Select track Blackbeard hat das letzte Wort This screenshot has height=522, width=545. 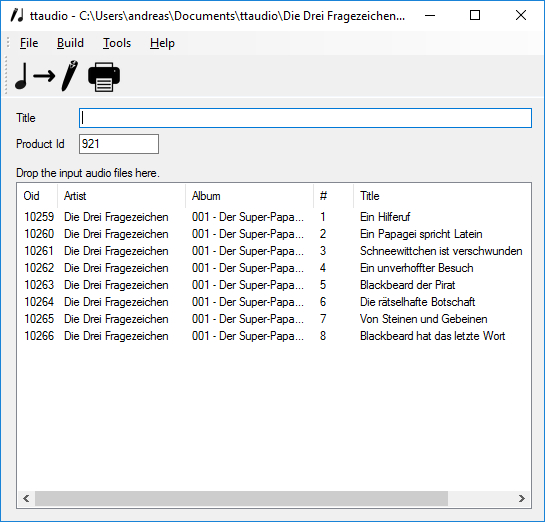274,336
